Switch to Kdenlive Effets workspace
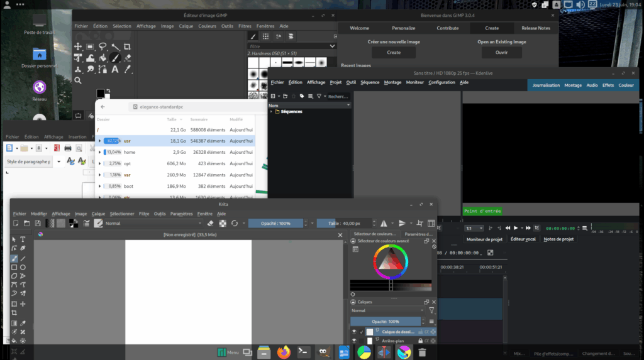This screenshot has height=360, width=644. tap(608, 85)
